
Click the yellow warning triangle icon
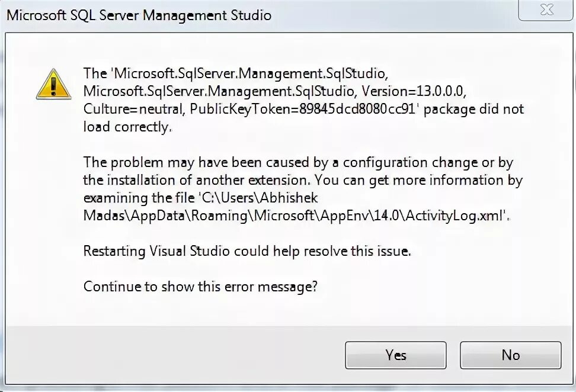(53, 84)
